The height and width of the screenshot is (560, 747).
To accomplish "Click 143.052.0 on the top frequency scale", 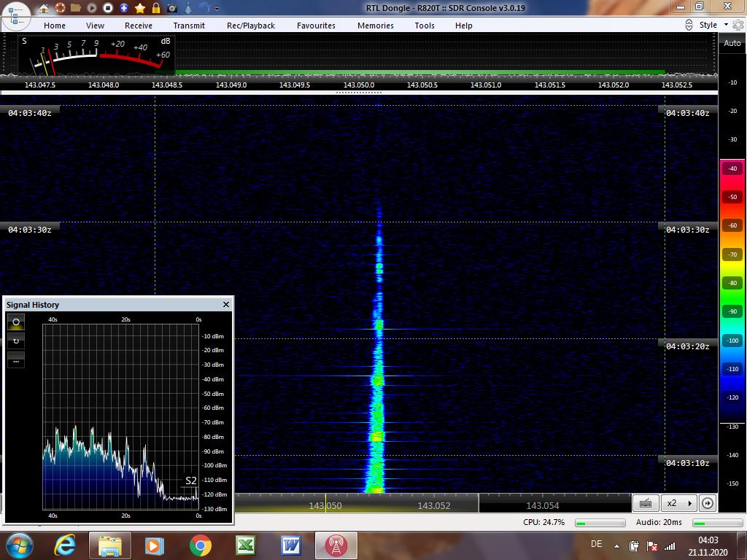I will tap(613, 85).
